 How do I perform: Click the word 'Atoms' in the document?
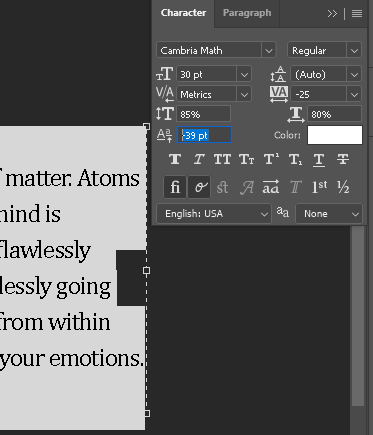click(x=108, y=178)
